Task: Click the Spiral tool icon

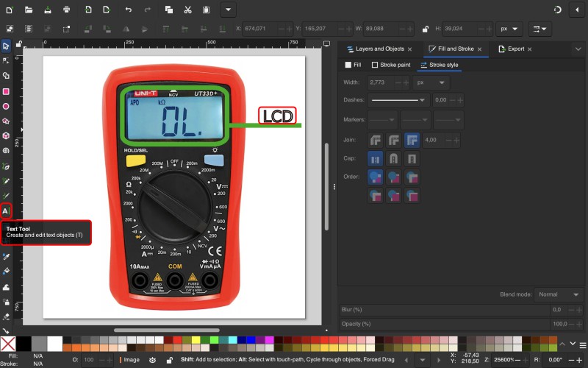Action: pos(6,151)
